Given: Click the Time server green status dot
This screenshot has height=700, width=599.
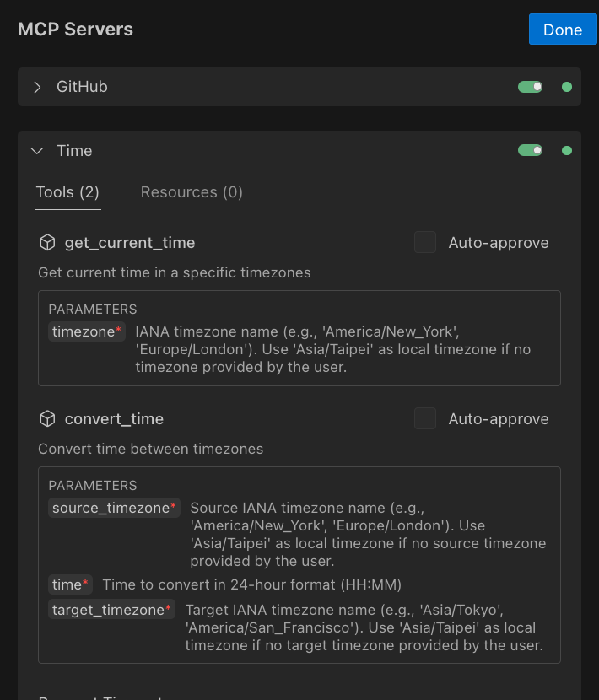Looking at the screenshot, I should (566, 151).
